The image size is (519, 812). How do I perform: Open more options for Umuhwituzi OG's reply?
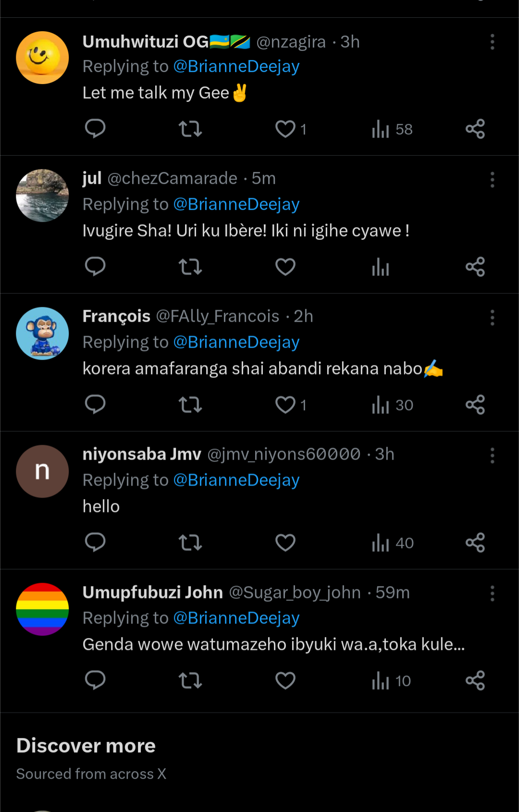(x=492, y=42)
